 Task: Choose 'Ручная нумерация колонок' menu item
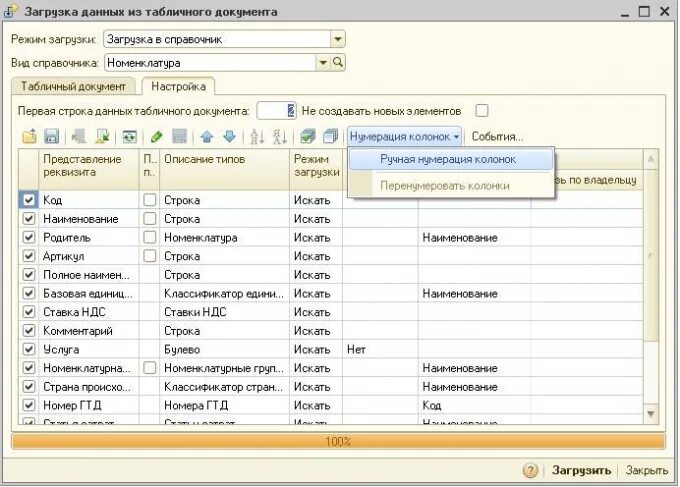(451, 159)
